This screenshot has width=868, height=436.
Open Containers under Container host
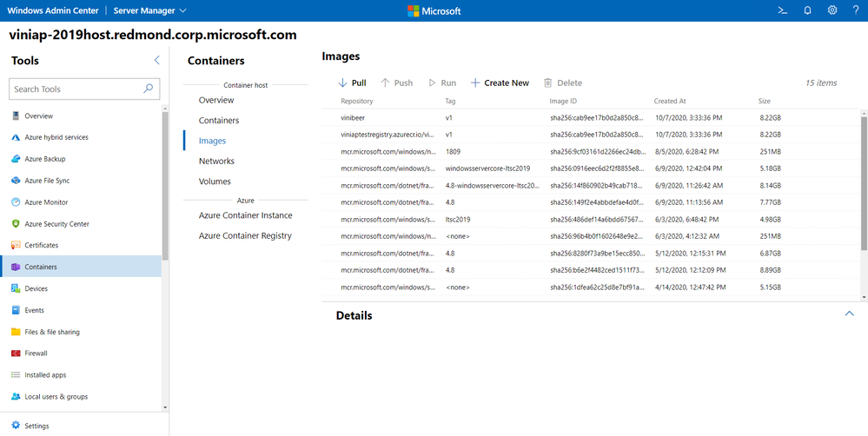[x=219, y=120]
